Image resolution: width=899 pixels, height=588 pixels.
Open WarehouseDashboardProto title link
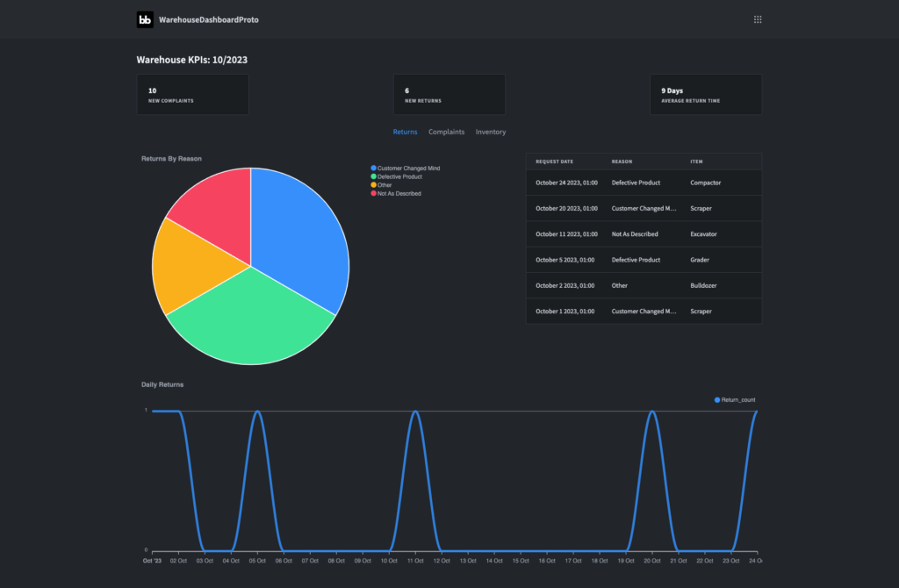(x=209, y=19)
